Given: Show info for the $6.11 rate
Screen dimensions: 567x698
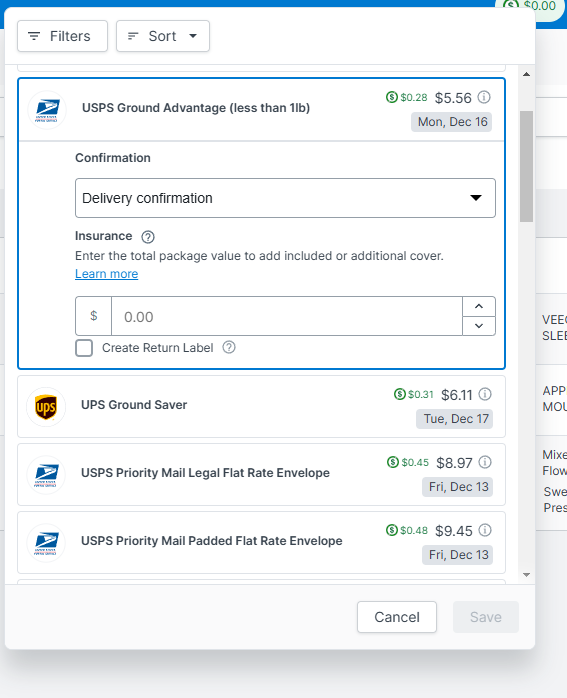Looking at the screenshot, I should point(485,394).
